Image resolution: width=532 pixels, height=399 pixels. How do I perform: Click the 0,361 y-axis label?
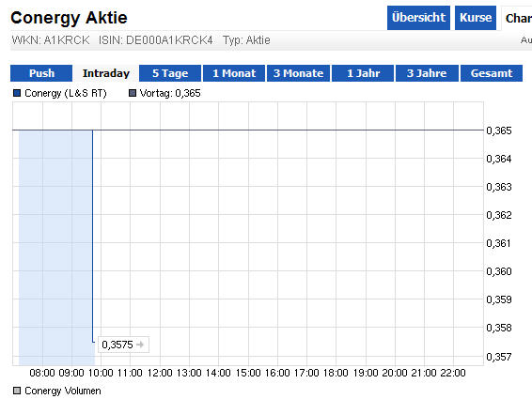pos(498,243)
